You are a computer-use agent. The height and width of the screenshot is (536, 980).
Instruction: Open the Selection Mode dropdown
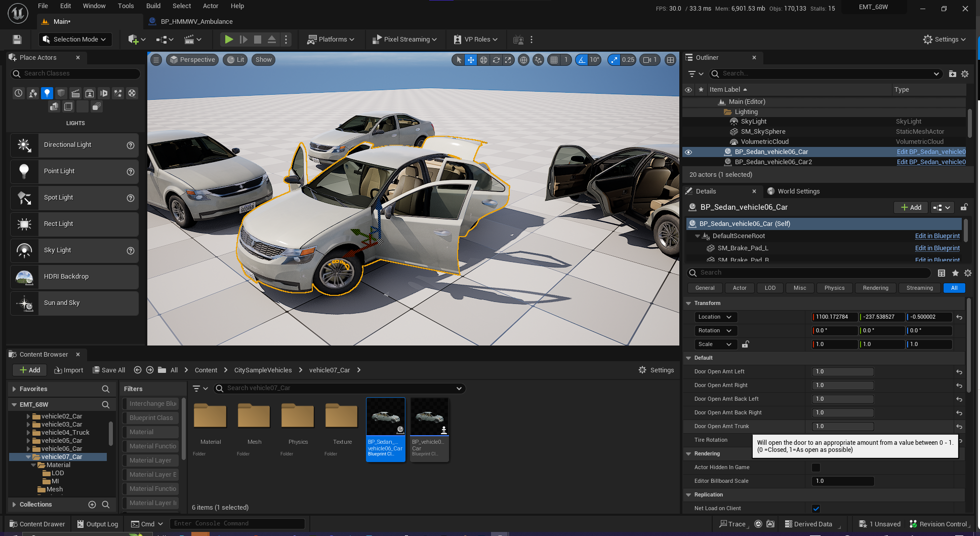(75, 40)
